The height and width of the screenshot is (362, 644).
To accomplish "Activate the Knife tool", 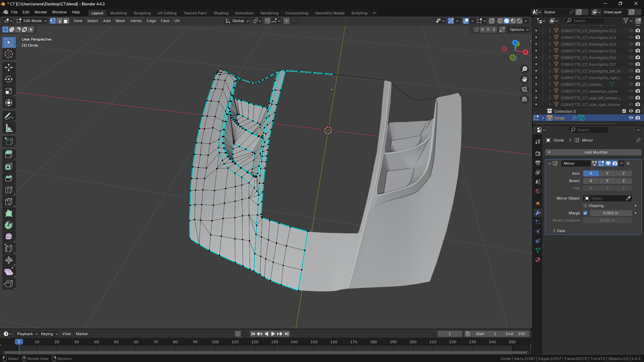I will click(x=9, y=202).
